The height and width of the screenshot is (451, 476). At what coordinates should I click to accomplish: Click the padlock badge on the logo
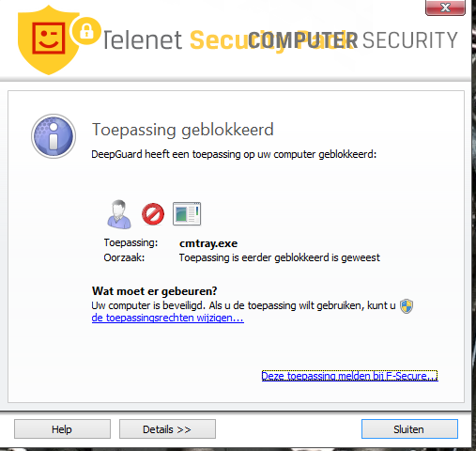point(86,31)
